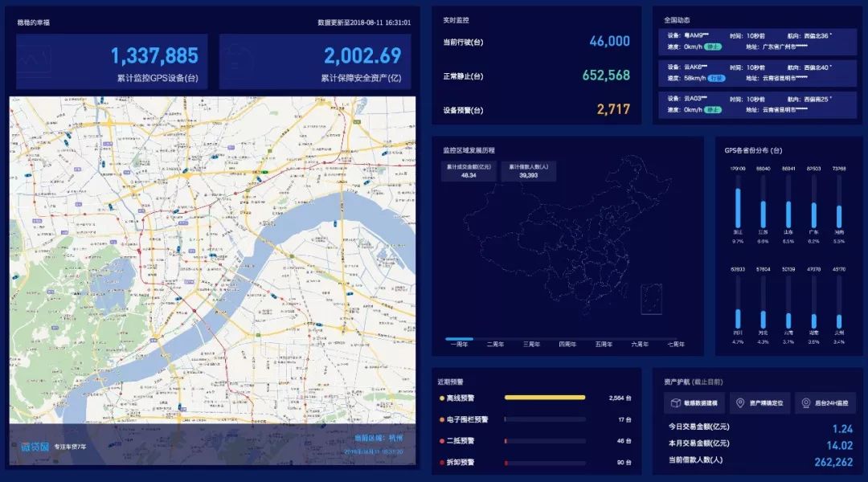Viewport: 868px width, 482px height.
Task: Click the yellow 离线预警 progress bar
Action: click(x=544, y=398)
